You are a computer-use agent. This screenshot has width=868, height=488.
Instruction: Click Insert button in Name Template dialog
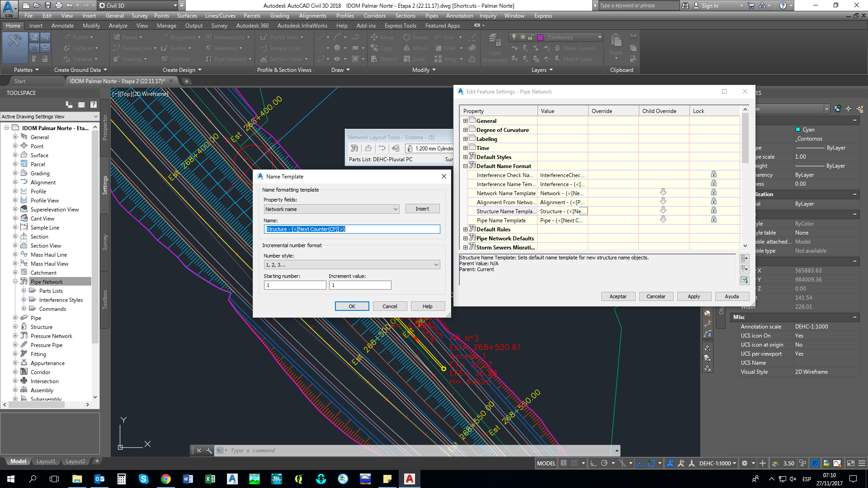422,209
